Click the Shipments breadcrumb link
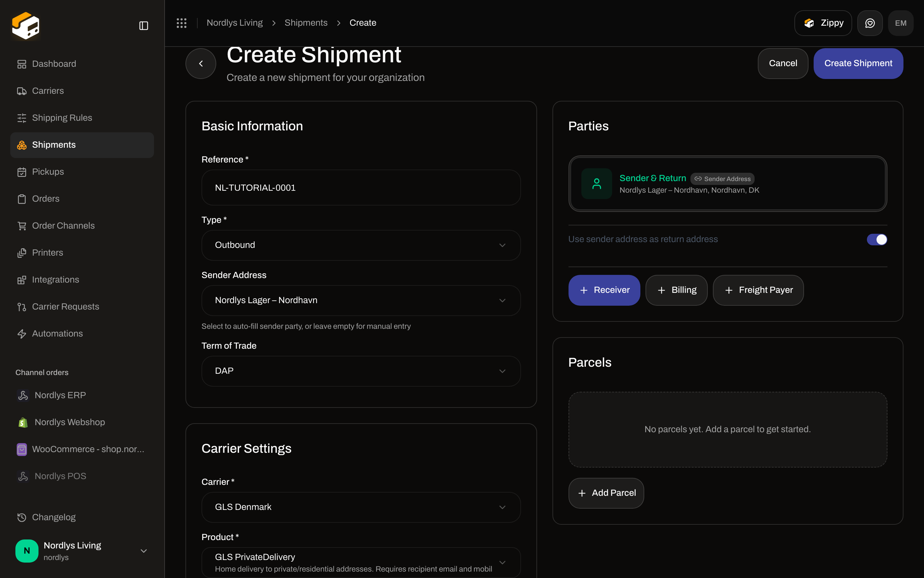The image size is (924, 578). click(306, 23)
